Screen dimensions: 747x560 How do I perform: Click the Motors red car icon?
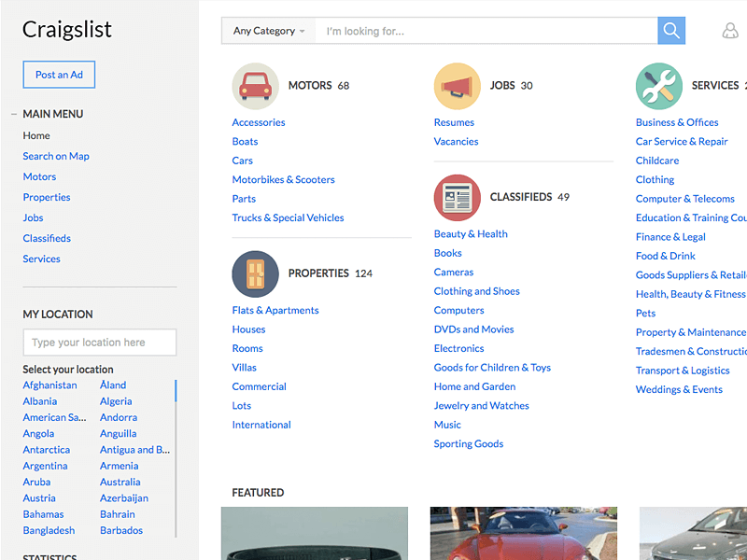pos(255,86)
